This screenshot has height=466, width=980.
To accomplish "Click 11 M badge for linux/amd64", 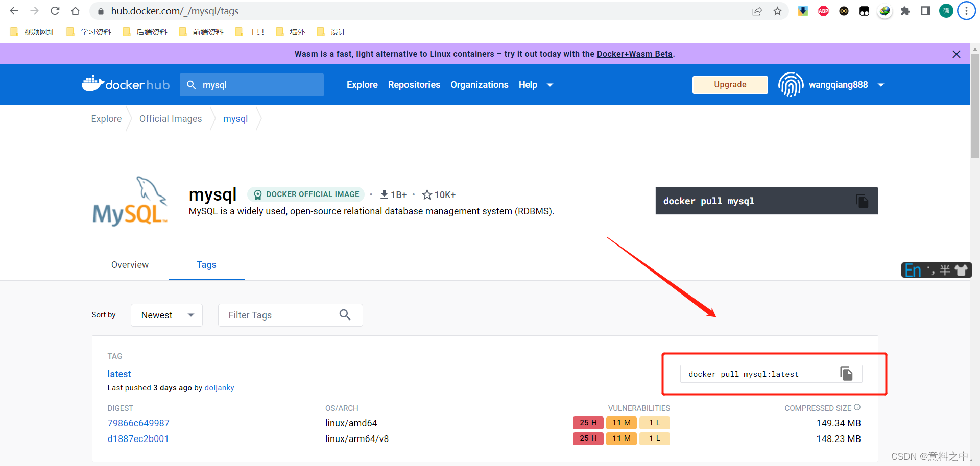I will (622, 423).
